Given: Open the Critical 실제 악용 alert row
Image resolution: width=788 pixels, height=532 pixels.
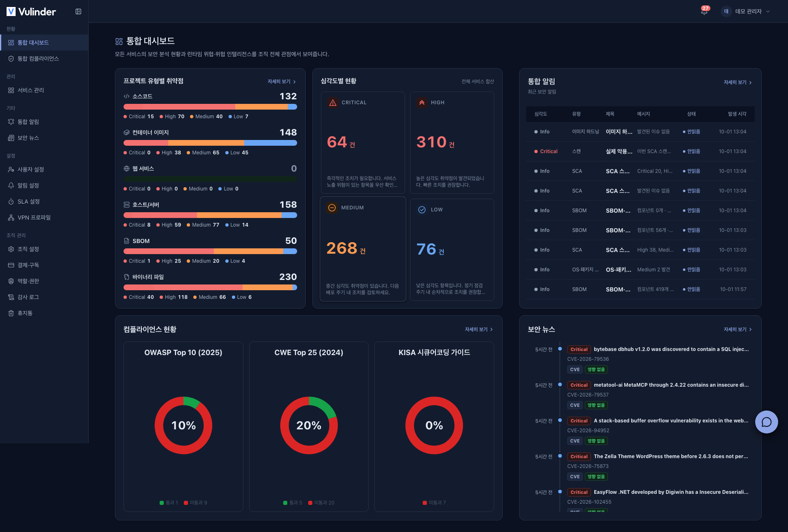Looking at the screenshot, I should click(640, 151).
